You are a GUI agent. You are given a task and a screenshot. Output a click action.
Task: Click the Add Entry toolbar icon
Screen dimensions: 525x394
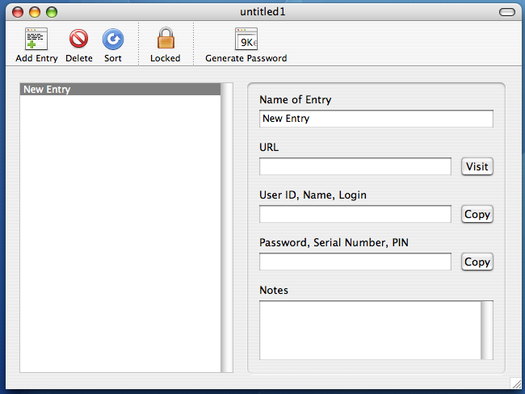[x=36, y=39]
